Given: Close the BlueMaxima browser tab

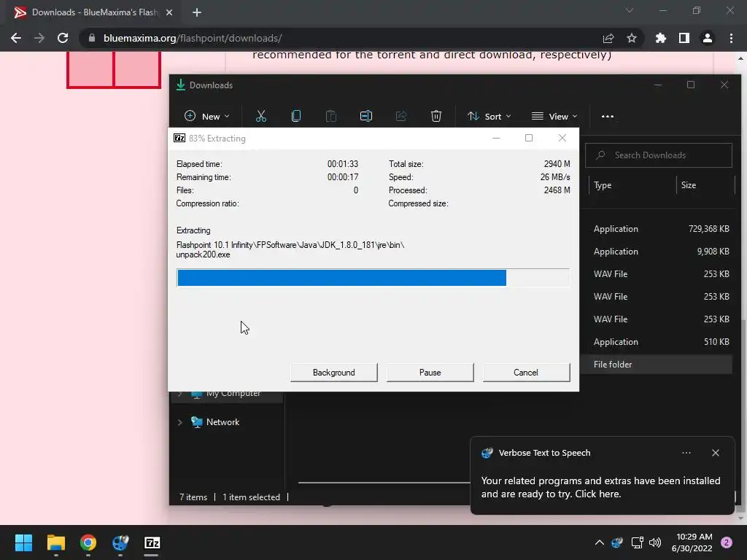Looking at the screenshot, I should pos(169,12).
